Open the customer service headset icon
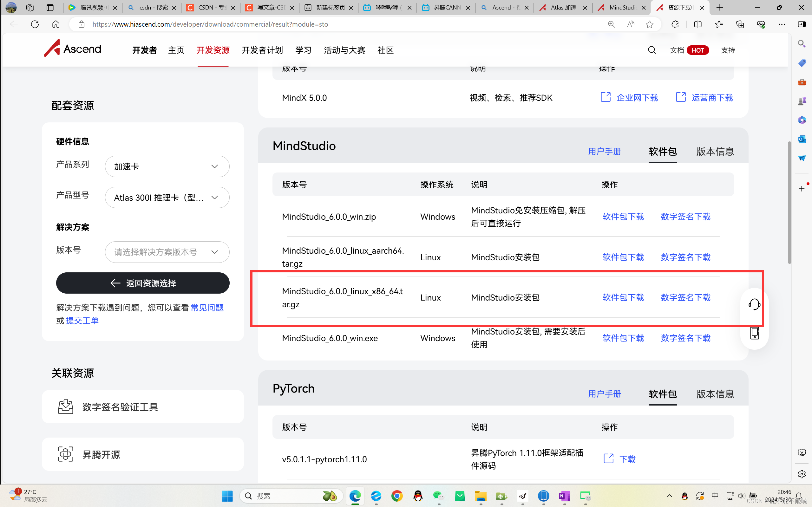 [x=754, y=304]
